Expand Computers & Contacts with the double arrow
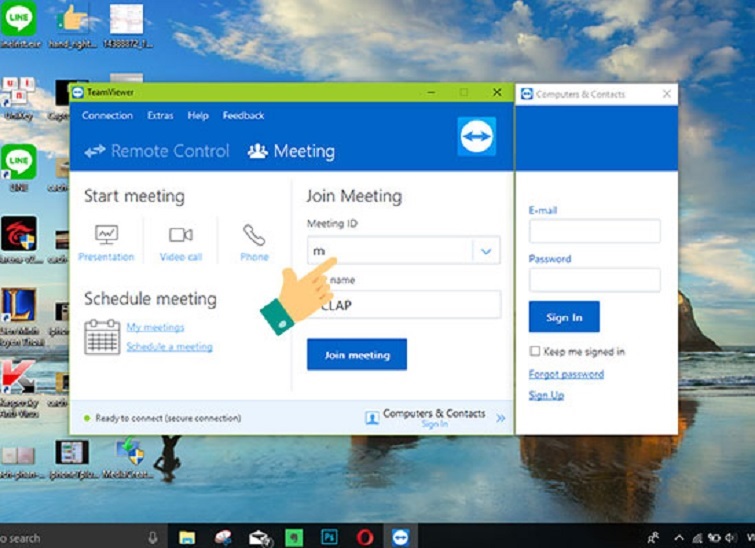The width and height of the screenshot is (755, 548). [x=501, y=418]
